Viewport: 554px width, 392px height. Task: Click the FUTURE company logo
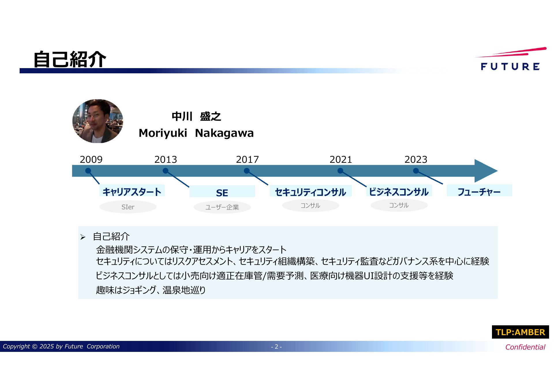[x=510, y=59]
